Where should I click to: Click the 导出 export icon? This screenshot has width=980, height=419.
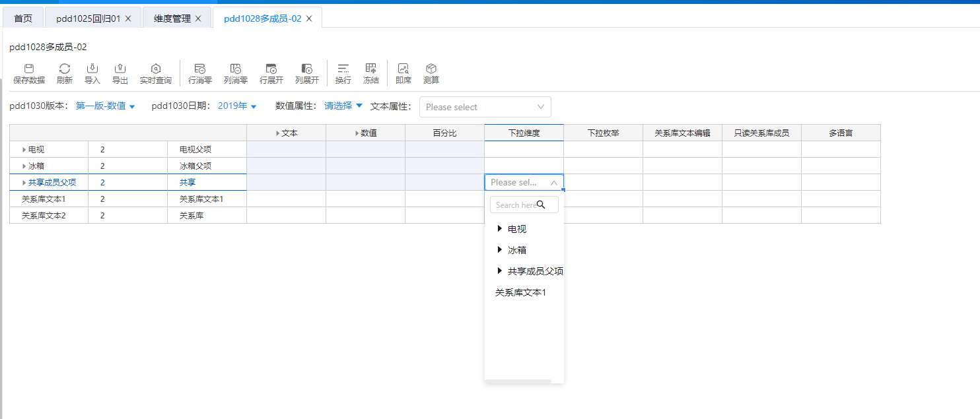pyautogui.click(x=120, y=69)
